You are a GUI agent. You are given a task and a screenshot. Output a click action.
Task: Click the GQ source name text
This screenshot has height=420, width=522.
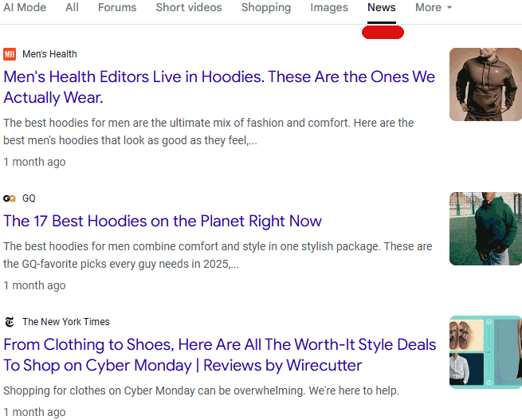pos(29,198)
